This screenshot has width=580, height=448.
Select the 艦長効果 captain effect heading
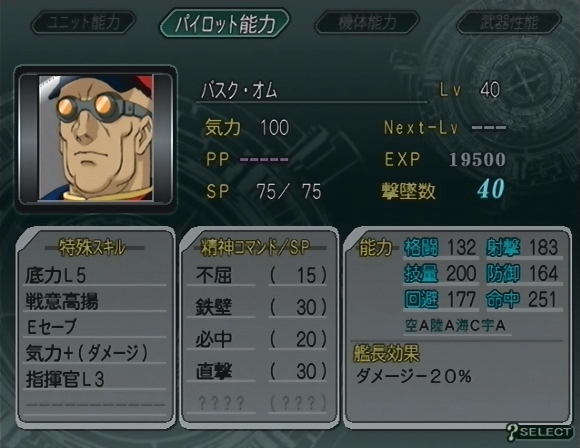point(387,353)
